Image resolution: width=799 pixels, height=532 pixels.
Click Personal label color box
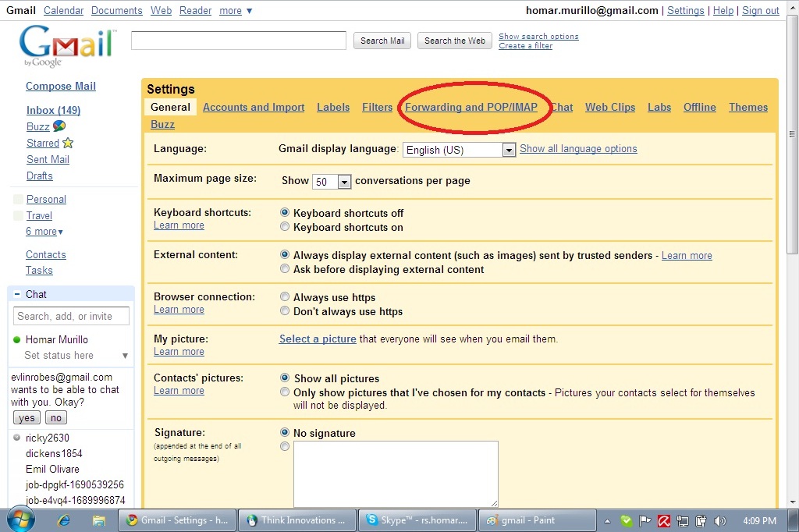tap(19, 199)
